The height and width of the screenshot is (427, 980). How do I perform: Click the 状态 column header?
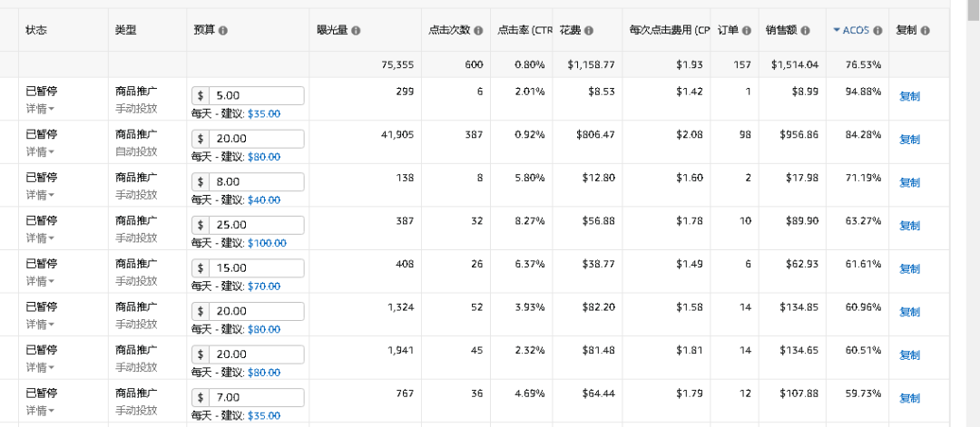pyautogui.click(x=36, y=31)
